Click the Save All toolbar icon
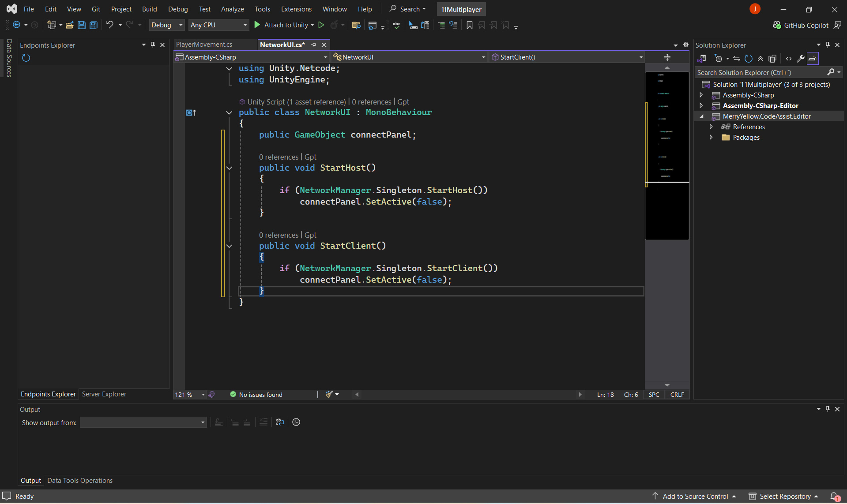Screen dimensions: 847x504 (94, 25)
